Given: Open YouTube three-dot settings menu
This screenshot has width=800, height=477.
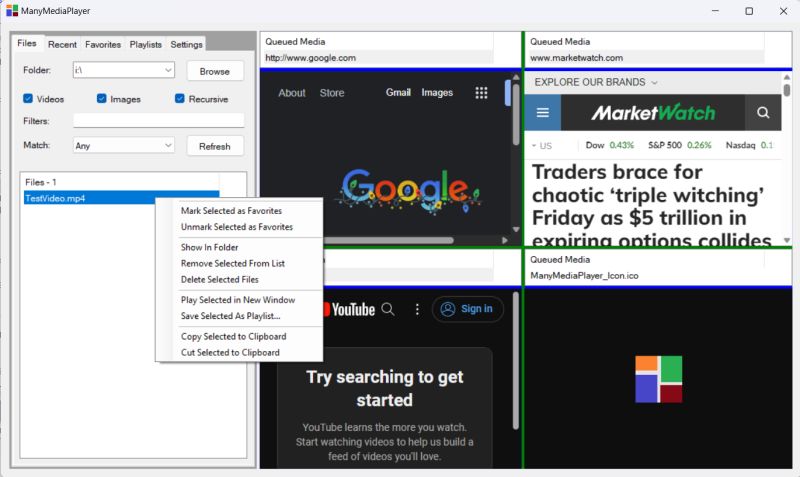Looking at the screenshot, I should 417,309.
